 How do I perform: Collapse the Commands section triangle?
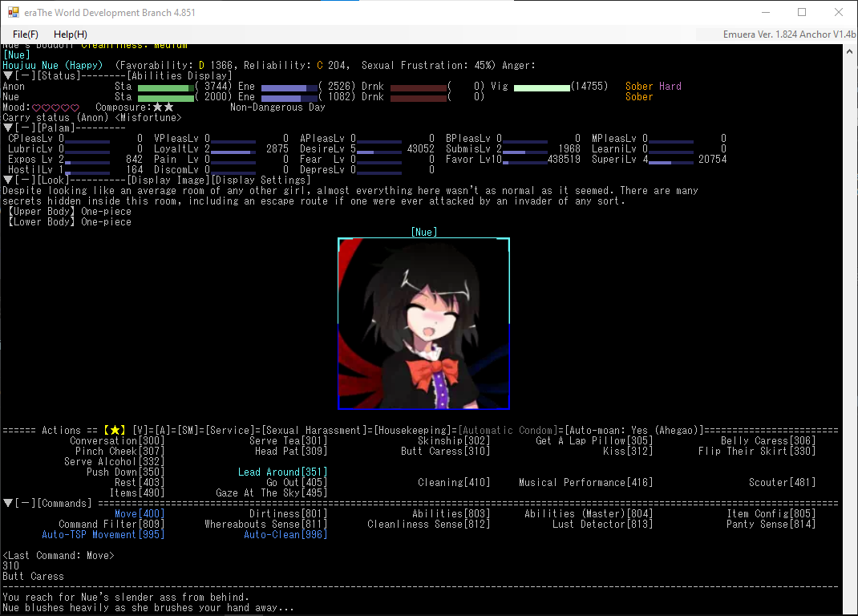(8, 503)
